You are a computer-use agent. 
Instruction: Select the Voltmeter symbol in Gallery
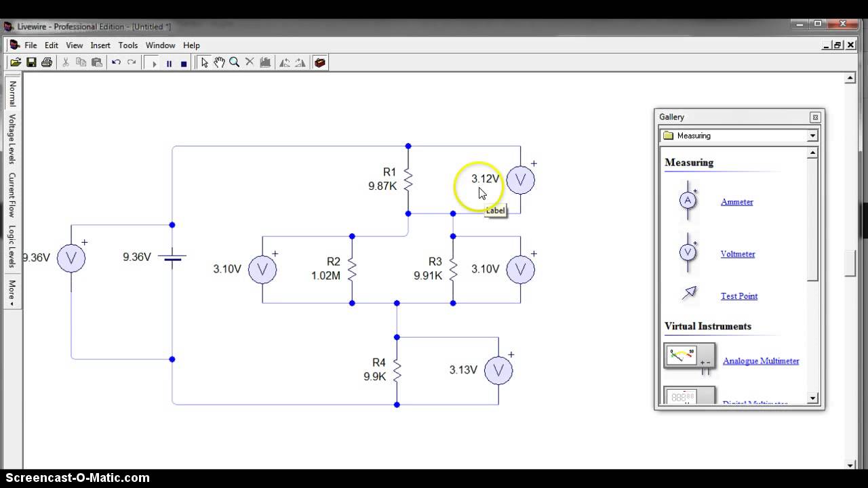point(688,252)
